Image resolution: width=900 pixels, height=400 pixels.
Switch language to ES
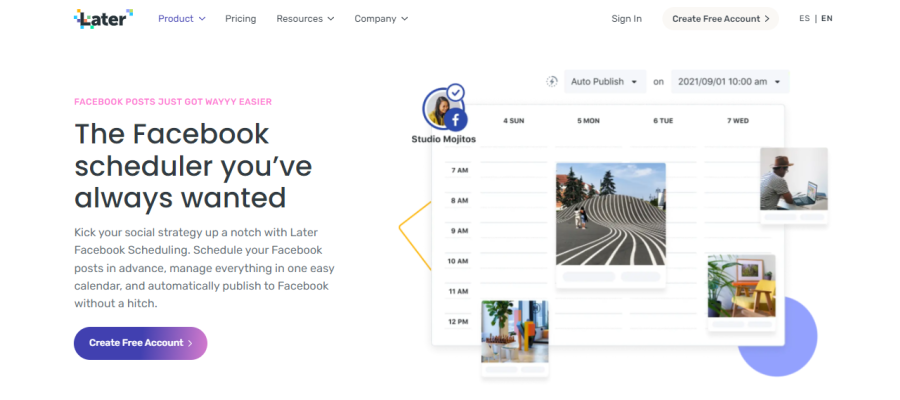[x=804, y=18]
